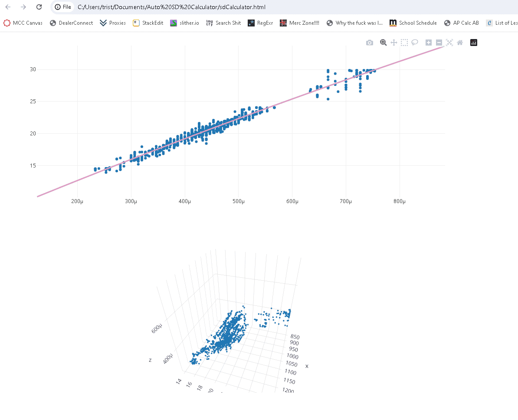This screenshot has height=420, width=518.
Task: Click the Zoom out minus icon
Action: tap(439, 43)
